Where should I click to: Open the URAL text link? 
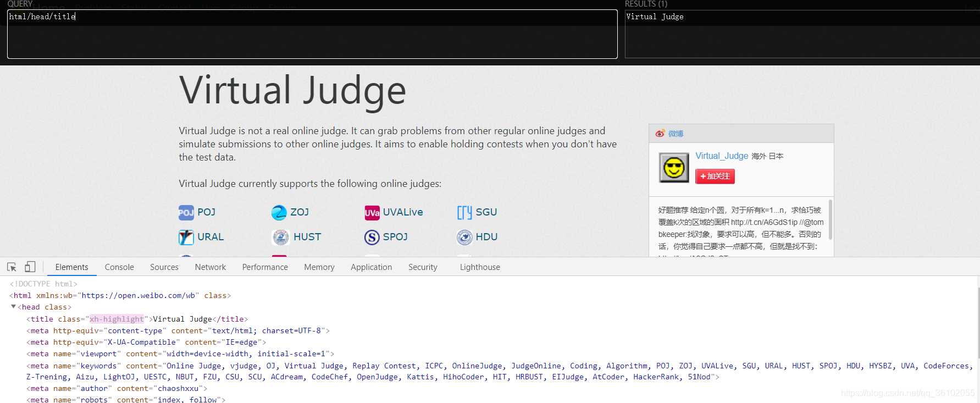(211, 237)
